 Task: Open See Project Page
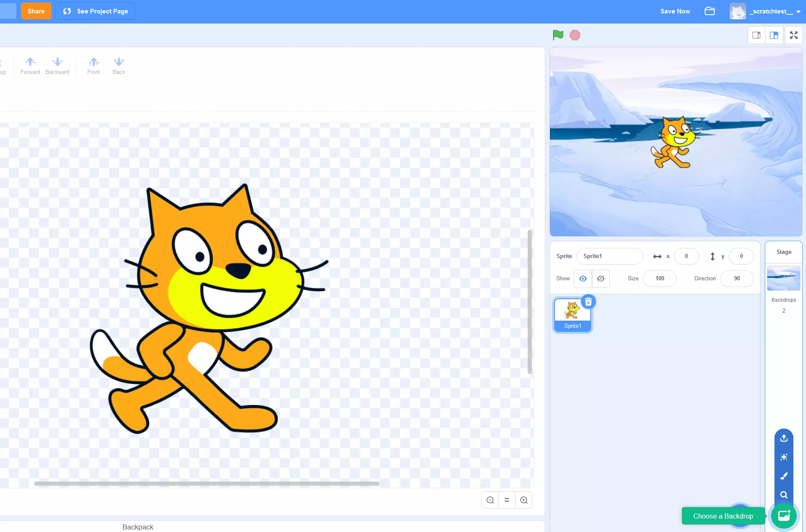(95, 11)
